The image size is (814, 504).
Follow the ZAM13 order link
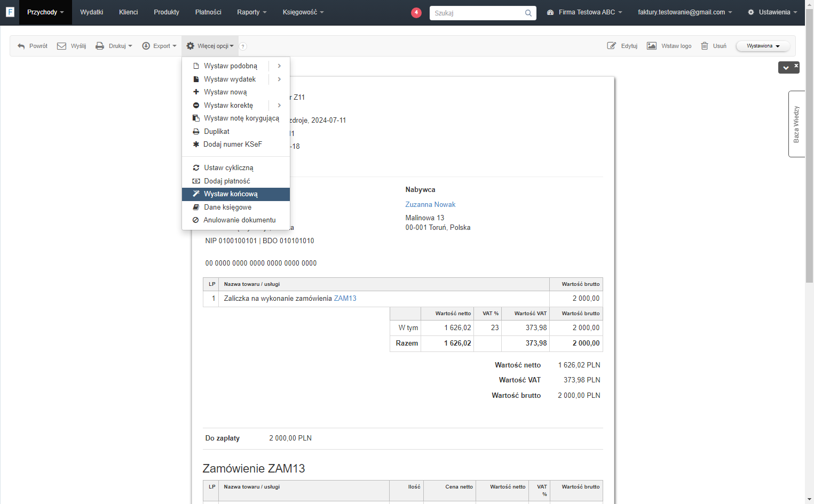pos(345,299)
